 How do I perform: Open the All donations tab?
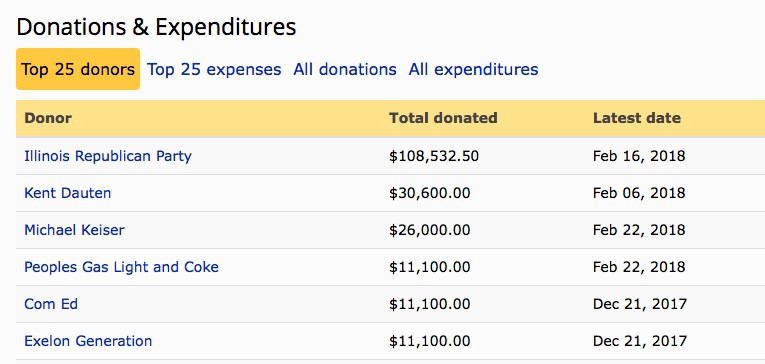[x=345, y=69]
